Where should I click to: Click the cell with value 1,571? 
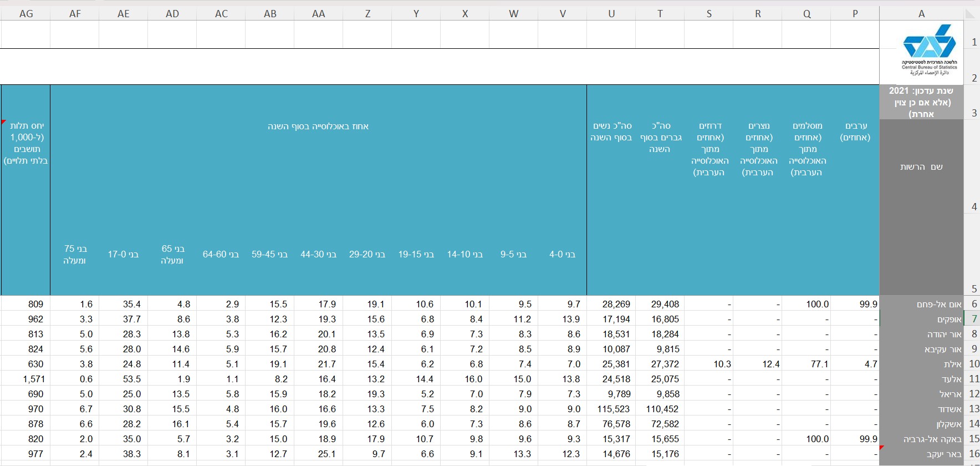tap(26, 379)
